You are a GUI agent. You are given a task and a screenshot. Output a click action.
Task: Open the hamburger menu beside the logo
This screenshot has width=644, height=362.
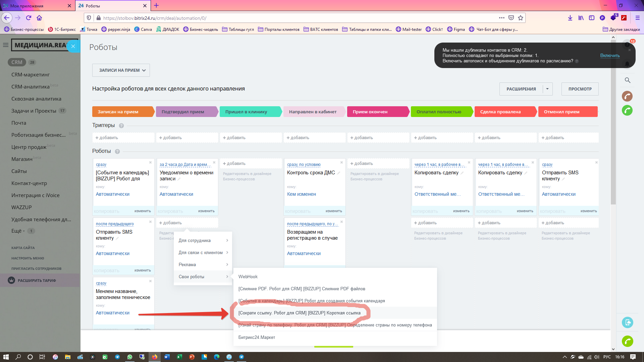[x=6, y=45]
